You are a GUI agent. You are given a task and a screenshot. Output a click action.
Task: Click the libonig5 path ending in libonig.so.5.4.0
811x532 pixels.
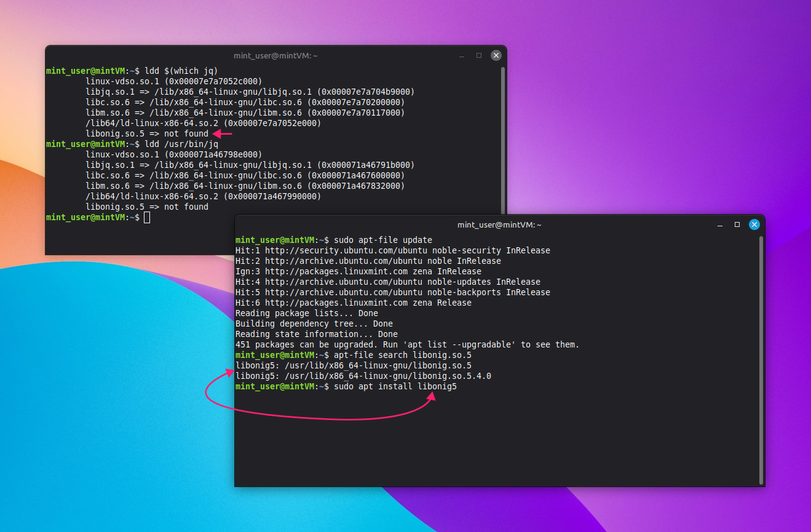363,376
